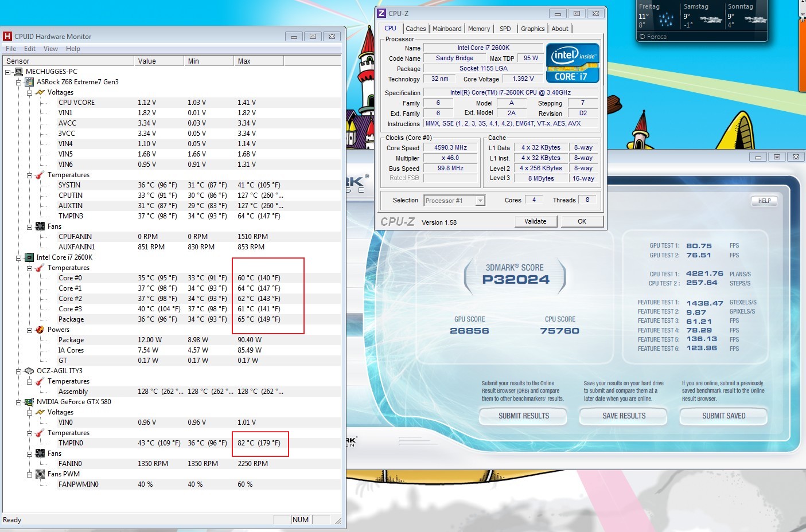Click the Sensor column header
This screenshot has width=806, height=532.
[68, 61]
